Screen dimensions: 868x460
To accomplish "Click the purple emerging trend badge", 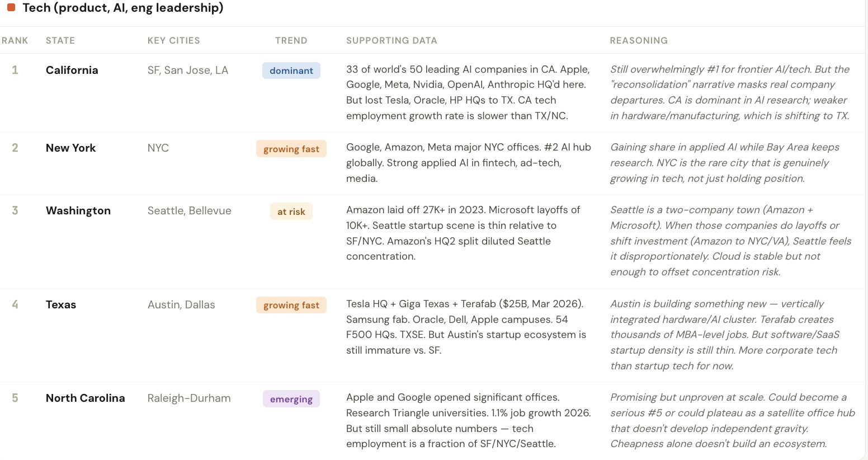I will (x=291, y=399).
